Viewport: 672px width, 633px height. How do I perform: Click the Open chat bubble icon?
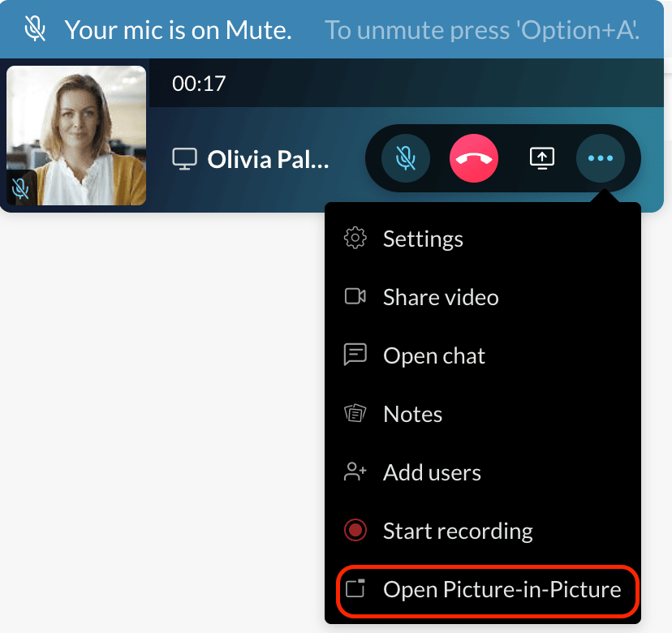coord(355,355)
